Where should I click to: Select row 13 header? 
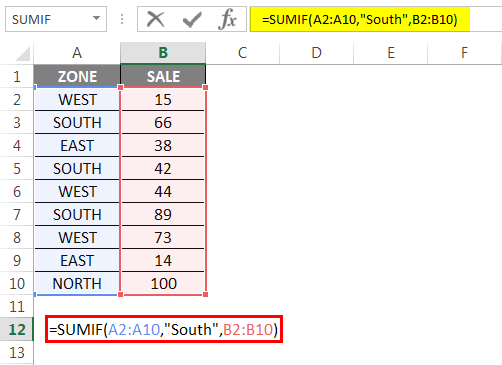click(x=17, y=353)
